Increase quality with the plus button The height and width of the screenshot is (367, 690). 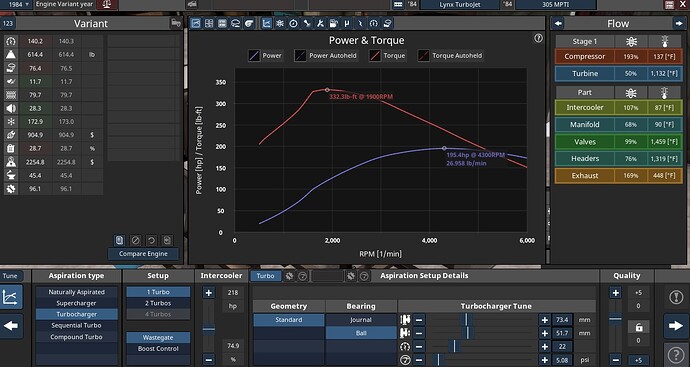(616, 293)
